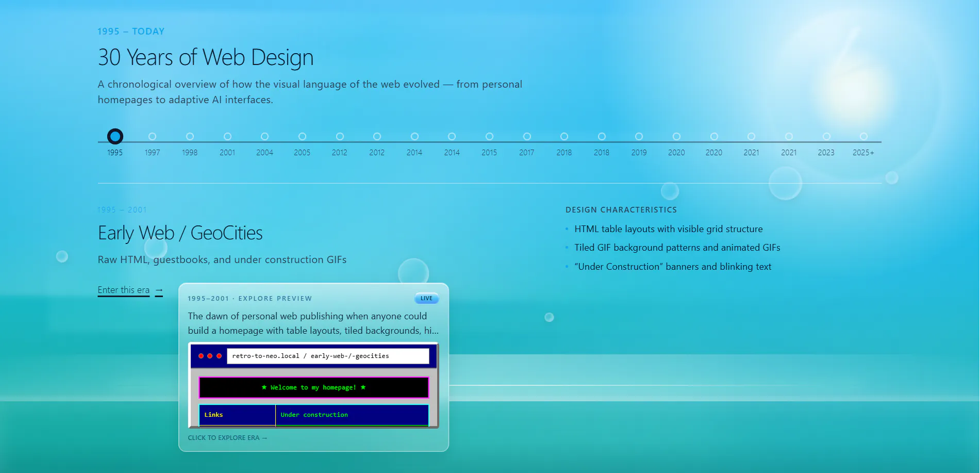This screenshot has height=473, width=980.
Task: Click 'Raw HTML, guestbooks, and under construction GIFs'
Action: coord(222,259)
